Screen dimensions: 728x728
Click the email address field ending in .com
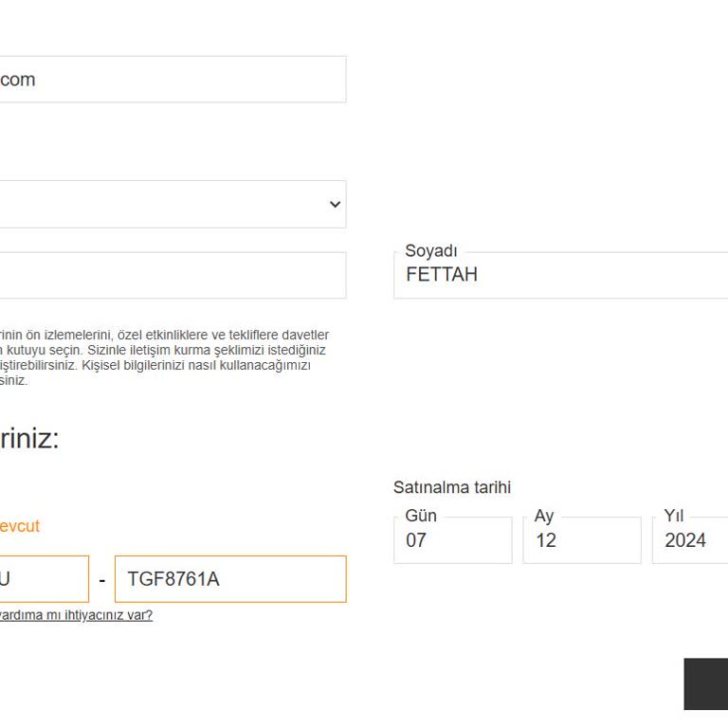171,80
